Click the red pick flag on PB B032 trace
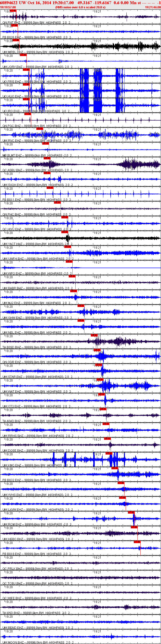Viewport: 161px width, 644px height. click(115, 468)
